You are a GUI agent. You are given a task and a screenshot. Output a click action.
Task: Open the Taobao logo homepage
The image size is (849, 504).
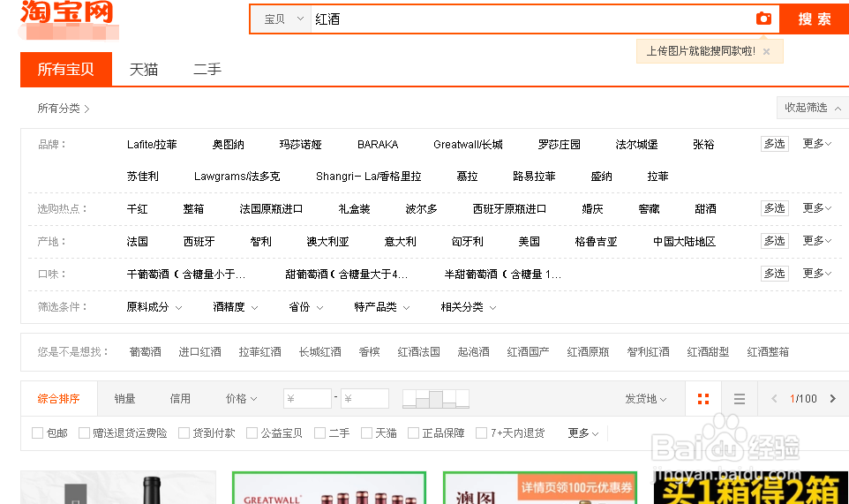tap(67, 13)
